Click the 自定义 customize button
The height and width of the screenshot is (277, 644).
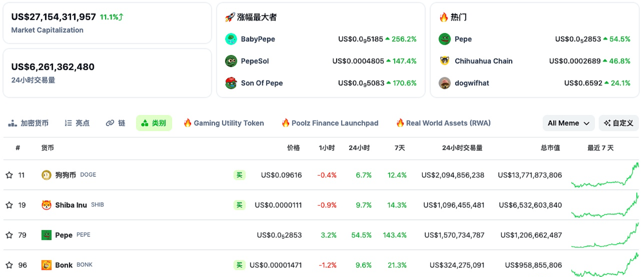(x=618, y=123)
